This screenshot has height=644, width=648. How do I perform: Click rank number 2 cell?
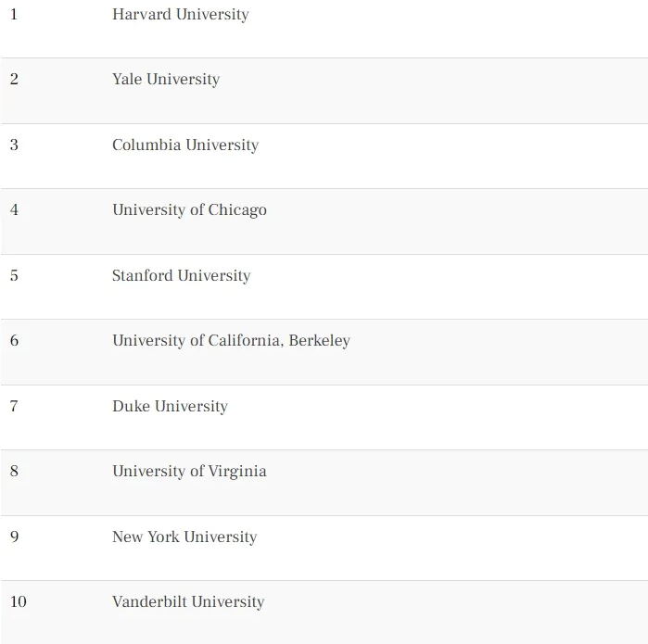click(x=14, y=80)
